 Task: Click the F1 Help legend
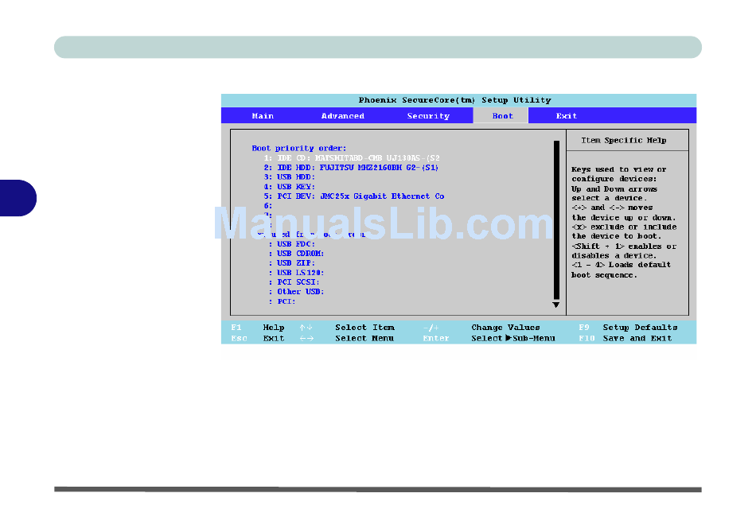258,328
